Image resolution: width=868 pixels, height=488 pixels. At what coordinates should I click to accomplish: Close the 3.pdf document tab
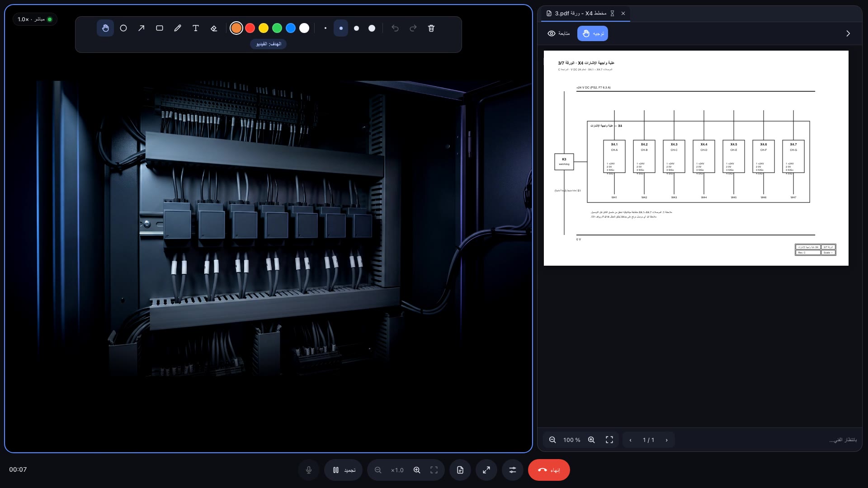pos(623,14)
